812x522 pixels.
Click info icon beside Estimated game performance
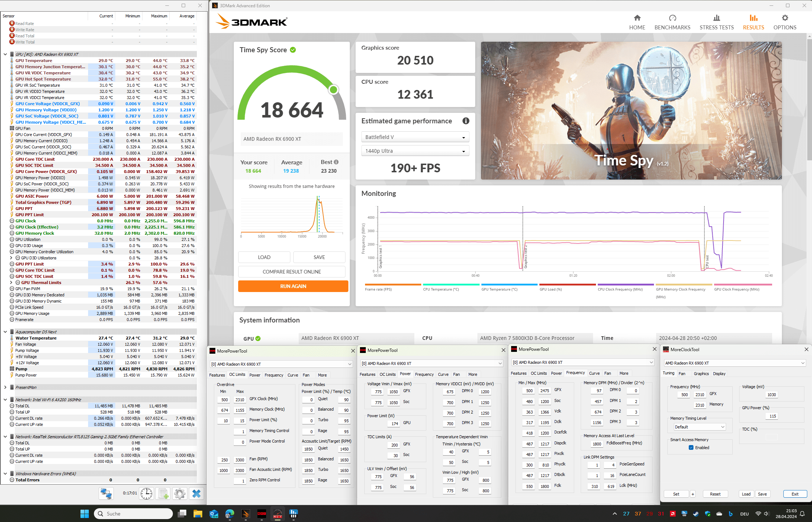(466, 121)
